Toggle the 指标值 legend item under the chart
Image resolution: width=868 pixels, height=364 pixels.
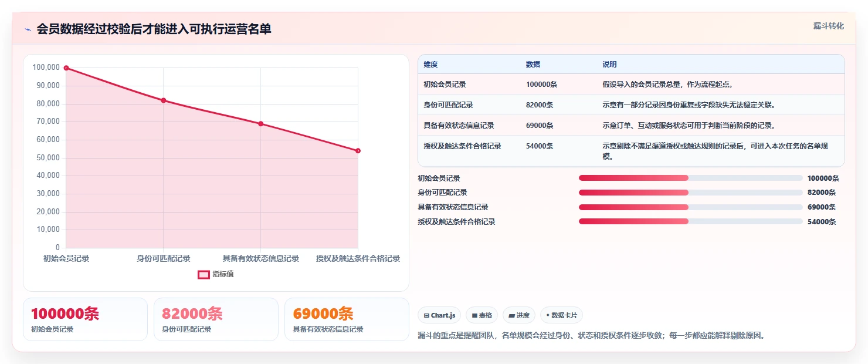pos(216,274)
